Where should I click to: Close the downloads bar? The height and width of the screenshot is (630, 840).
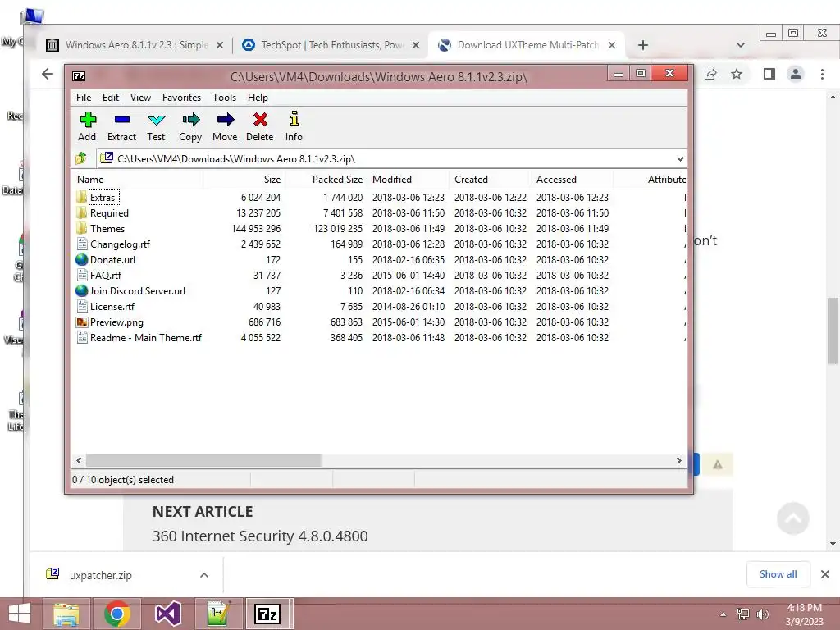pos(825,574)
